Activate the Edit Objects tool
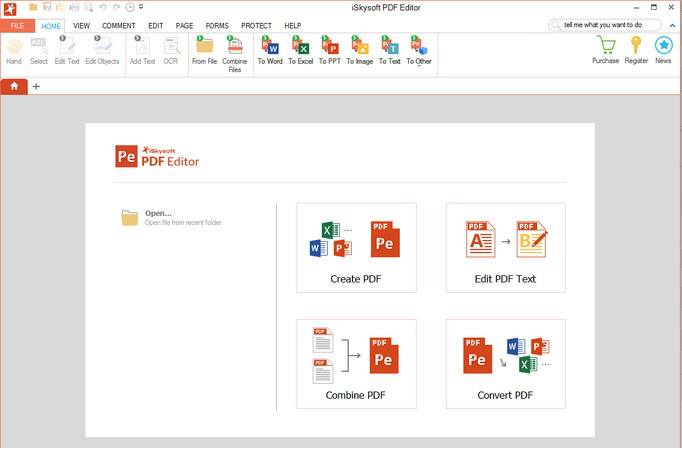The width and height of the screenshot is (682, 465). [x=102, y=51]
